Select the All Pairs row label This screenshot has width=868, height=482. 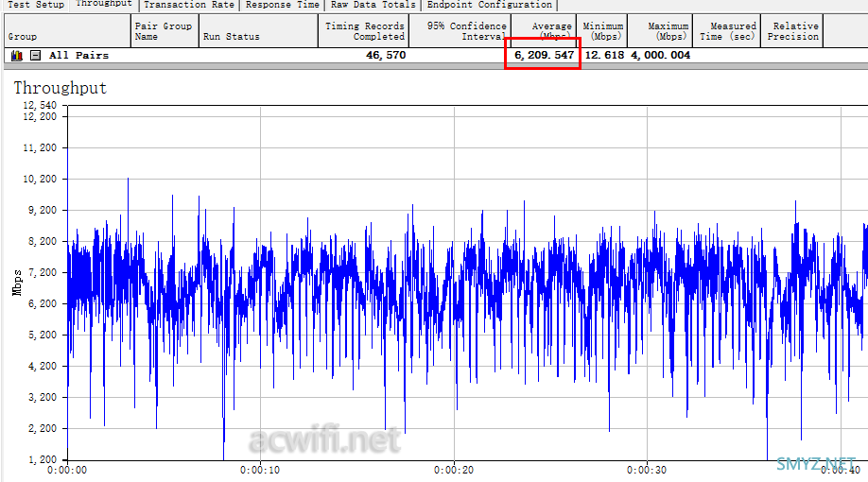click(78, 56)
